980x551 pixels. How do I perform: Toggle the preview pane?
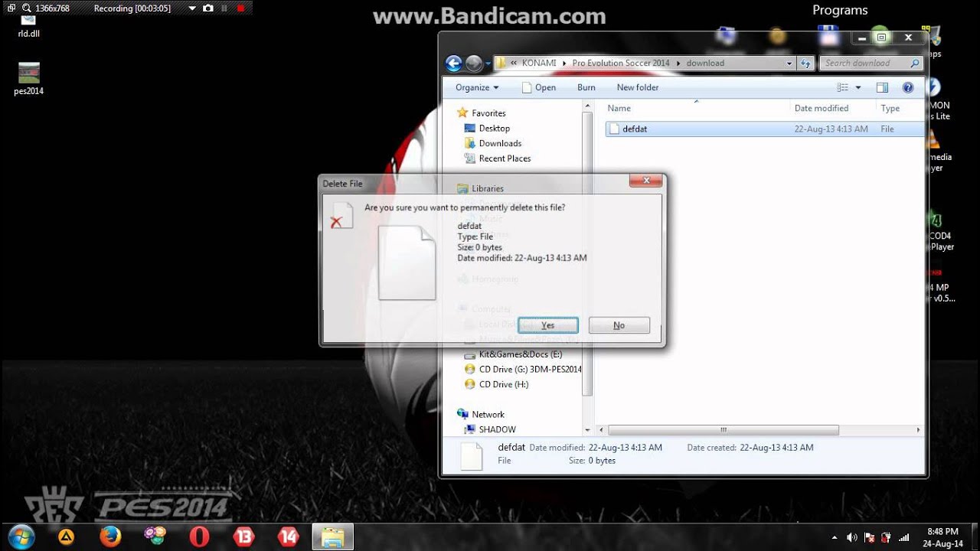pos(882,87)
